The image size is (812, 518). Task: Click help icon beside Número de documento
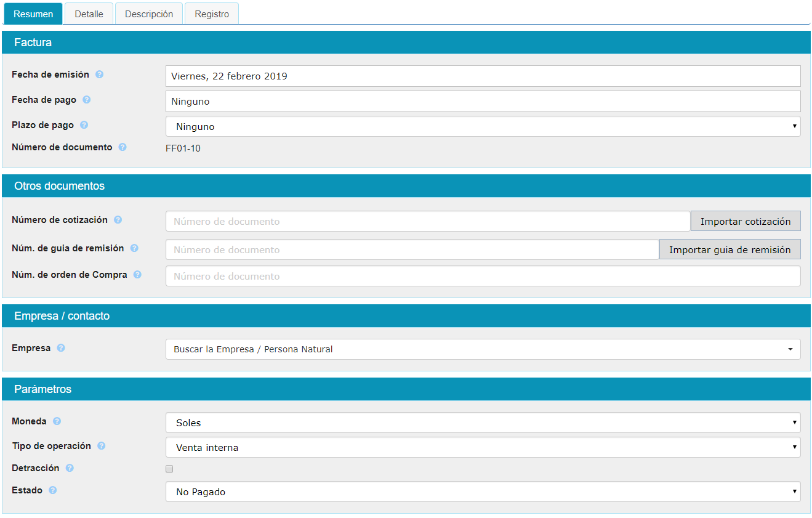[123, 147]
